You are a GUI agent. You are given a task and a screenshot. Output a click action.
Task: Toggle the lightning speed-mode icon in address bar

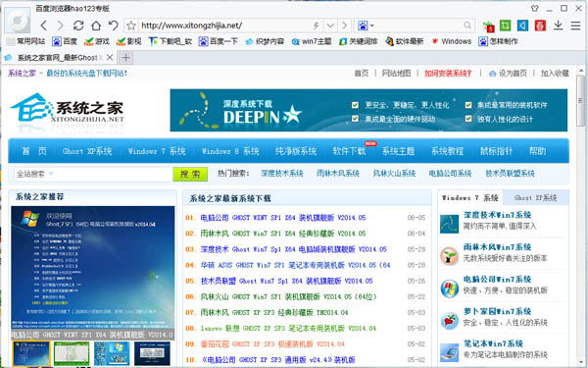317,26
